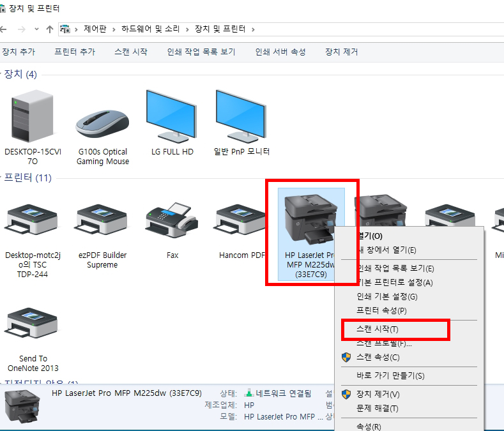Select the DESKTOP-15CVI7O computer icon

33,116
